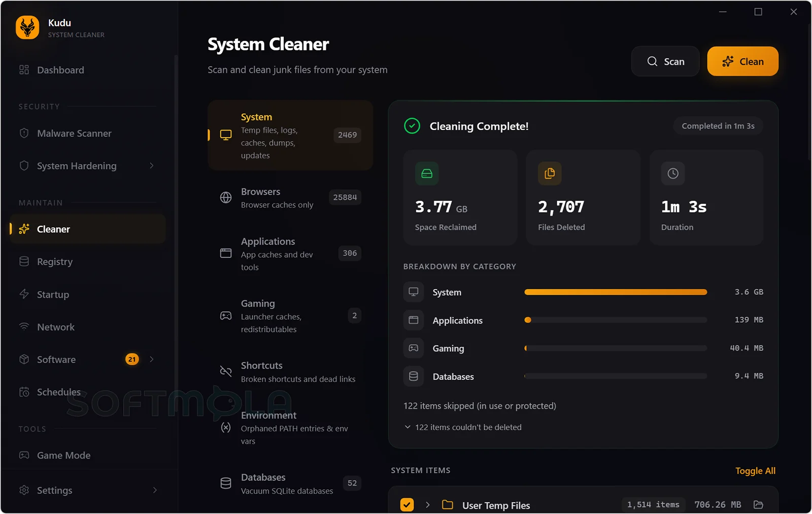812x514 pixels.
Task: Click the Cleaner sparkle icon in sidebar
Action: click(x=24, y=229)
